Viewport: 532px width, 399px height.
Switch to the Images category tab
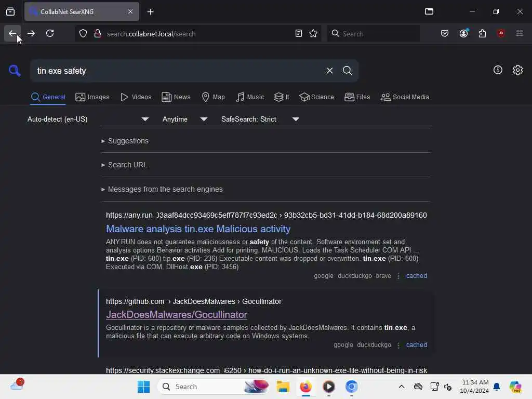92,97
